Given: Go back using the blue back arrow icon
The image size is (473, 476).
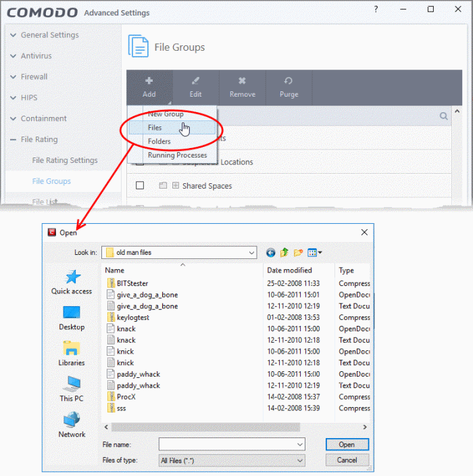Looking at the screenshot, I should coord(271,253).
